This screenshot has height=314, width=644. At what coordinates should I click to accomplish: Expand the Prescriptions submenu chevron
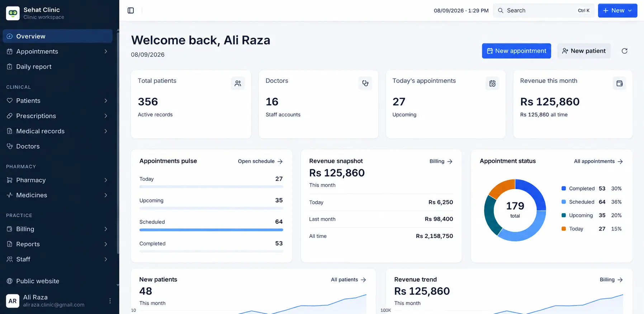106,116
